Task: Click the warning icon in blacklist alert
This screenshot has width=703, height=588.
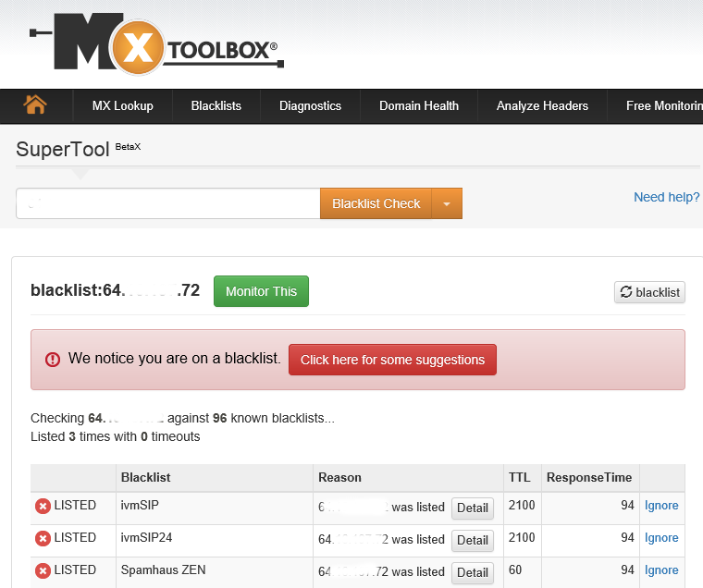Action: 53,360
